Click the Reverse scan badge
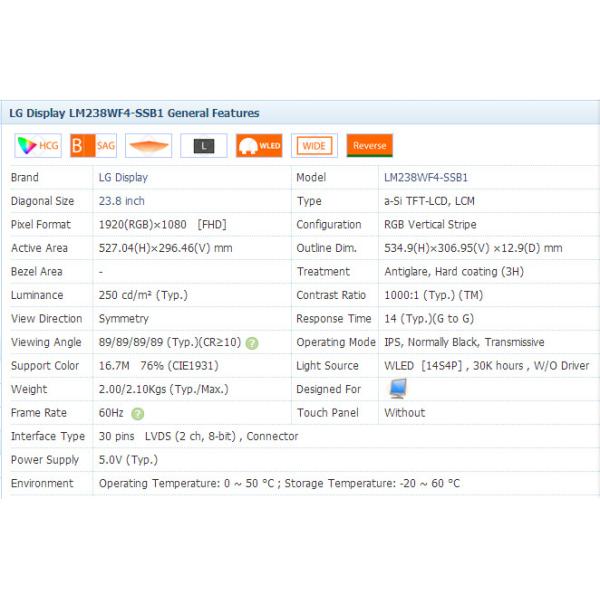The image size is (600, 600). 369,146
